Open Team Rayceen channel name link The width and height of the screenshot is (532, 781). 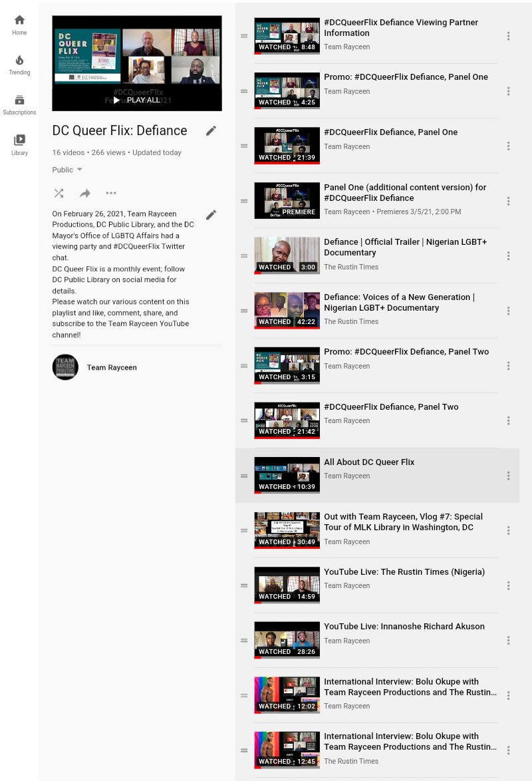[x=112, y=368]
